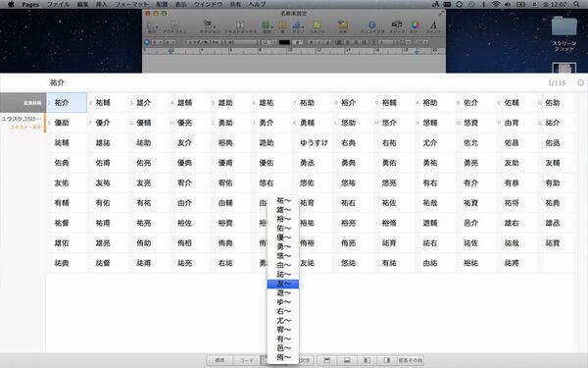The height and width of the screenshot is (368, 588).
Task: Select 侑〜 at bottom of popup list
Action: click(283, 357)
